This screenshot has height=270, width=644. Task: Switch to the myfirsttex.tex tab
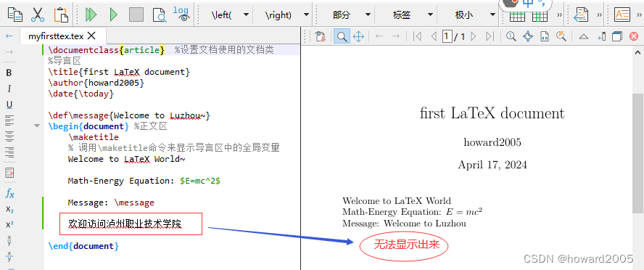point(56,36)
